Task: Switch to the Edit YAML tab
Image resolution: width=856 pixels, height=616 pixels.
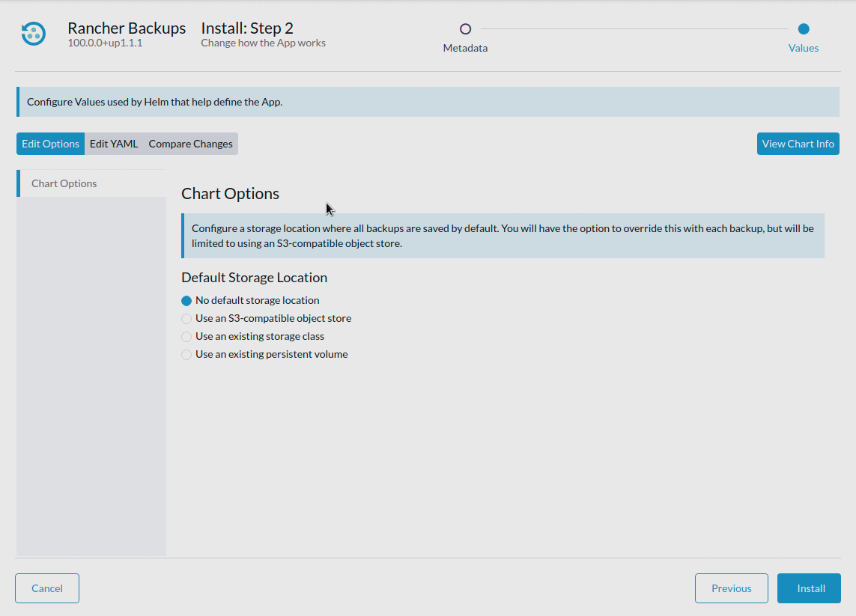Action: pos(114,143)
